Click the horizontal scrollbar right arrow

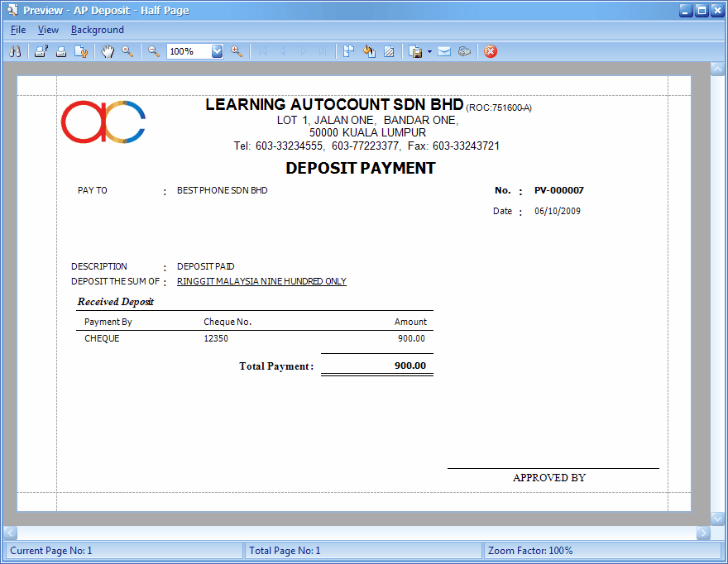click(703, 533)
